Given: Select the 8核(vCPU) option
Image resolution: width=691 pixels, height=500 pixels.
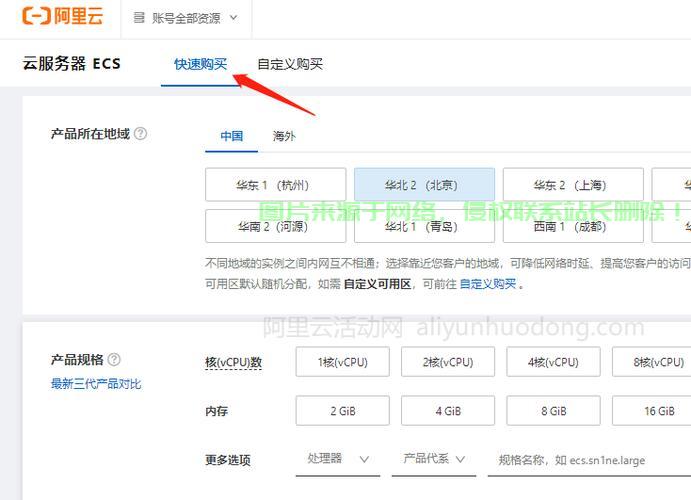Looking at the screenshot, I should tap(651, 362).
